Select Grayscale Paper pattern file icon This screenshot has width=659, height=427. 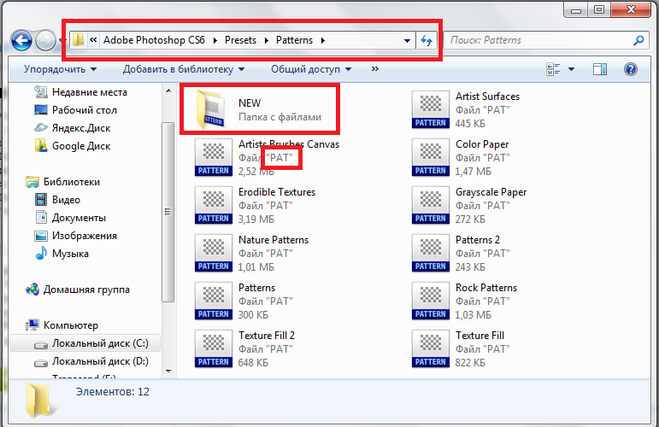tap(431, 205)
